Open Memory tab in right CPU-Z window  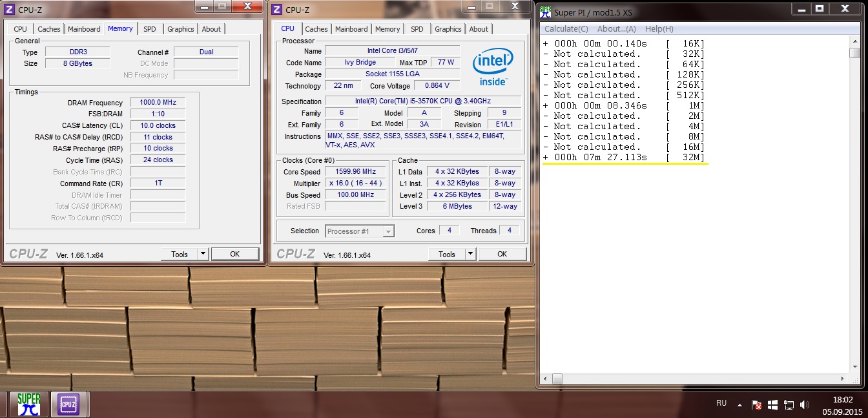tap(387, 29)
